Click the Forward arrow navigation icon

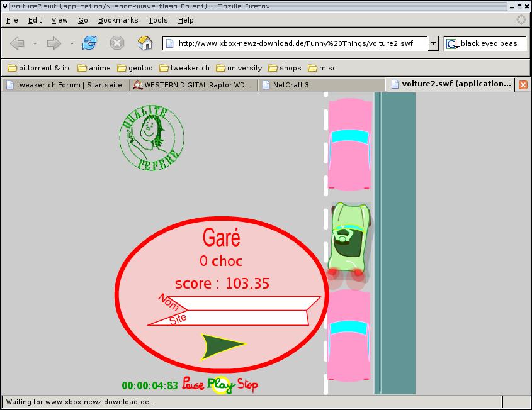[54, 43]
